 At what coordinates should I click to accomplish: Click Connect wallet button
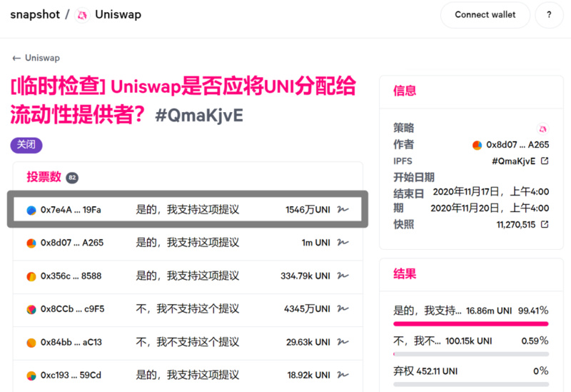pyautogui.click(x=485, y=15)
